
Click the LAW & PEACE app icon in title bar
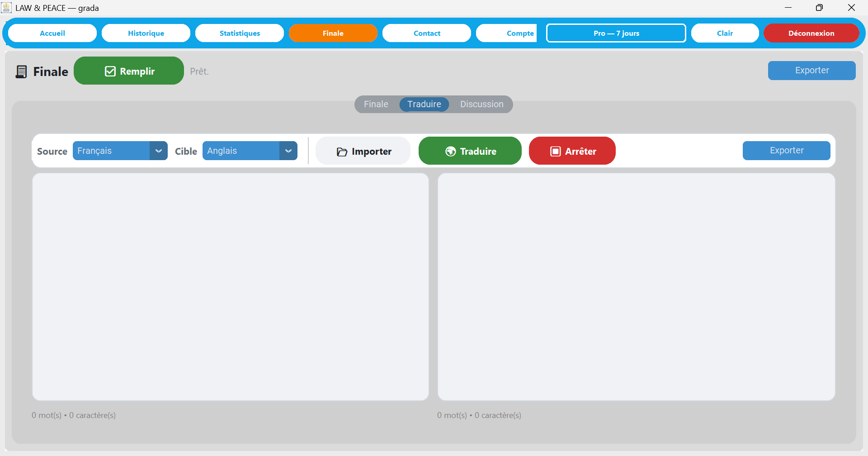coord(6,8)
